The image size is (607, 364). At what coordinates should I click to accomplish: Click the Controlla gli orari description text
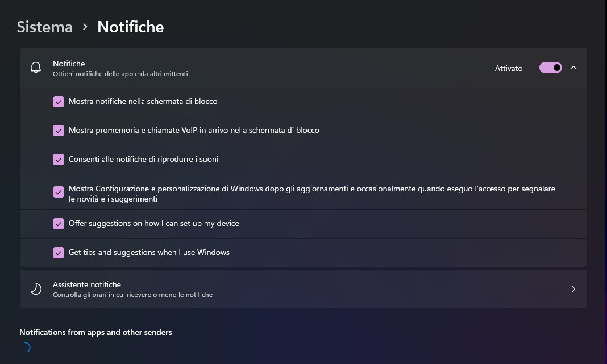point(132,295)
